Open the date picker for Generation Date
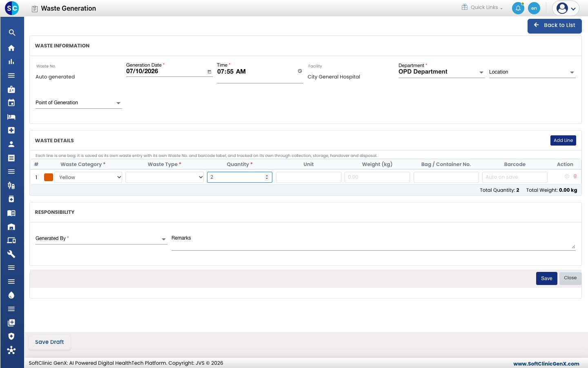The image size is (588, 368). tap(209, 72)
